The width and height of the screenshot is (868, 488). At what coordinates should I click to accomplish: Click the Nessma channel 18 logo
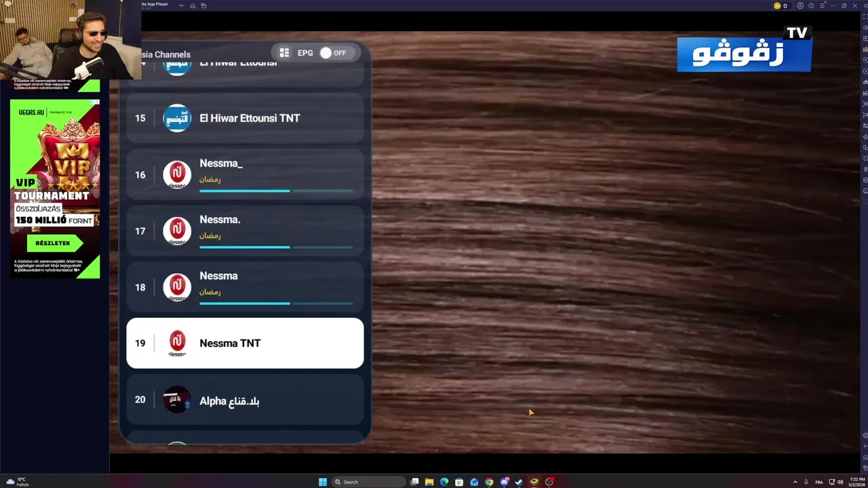177,287
